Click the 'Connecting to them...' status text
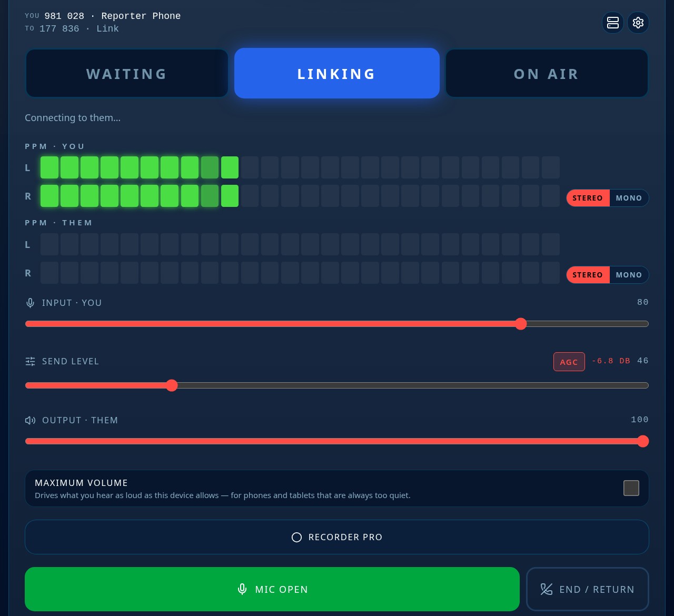674x616 pixels. pos(73,118)
